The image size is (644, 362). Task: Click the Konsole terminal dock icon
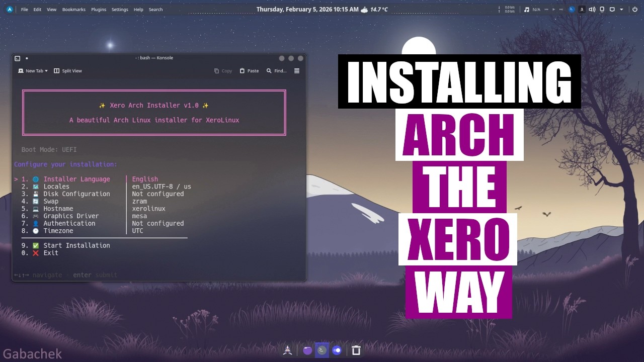coord(322,350)
